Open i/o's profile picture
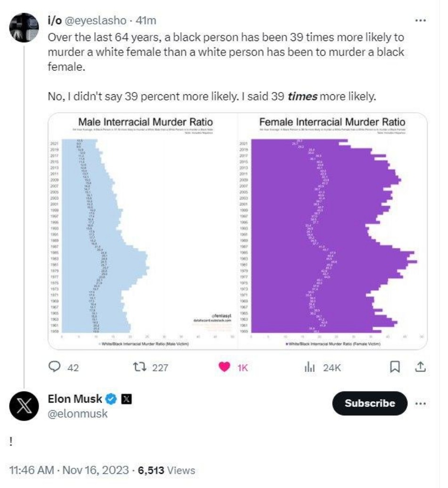The image size is (448, 488). click(24, 27)
